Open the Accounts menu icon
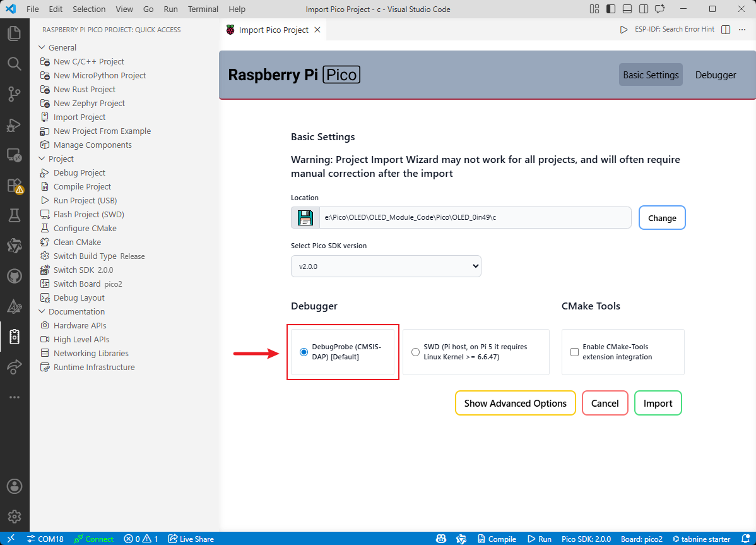This screenshot has height=545, width=756. click(x=15, y=486)
